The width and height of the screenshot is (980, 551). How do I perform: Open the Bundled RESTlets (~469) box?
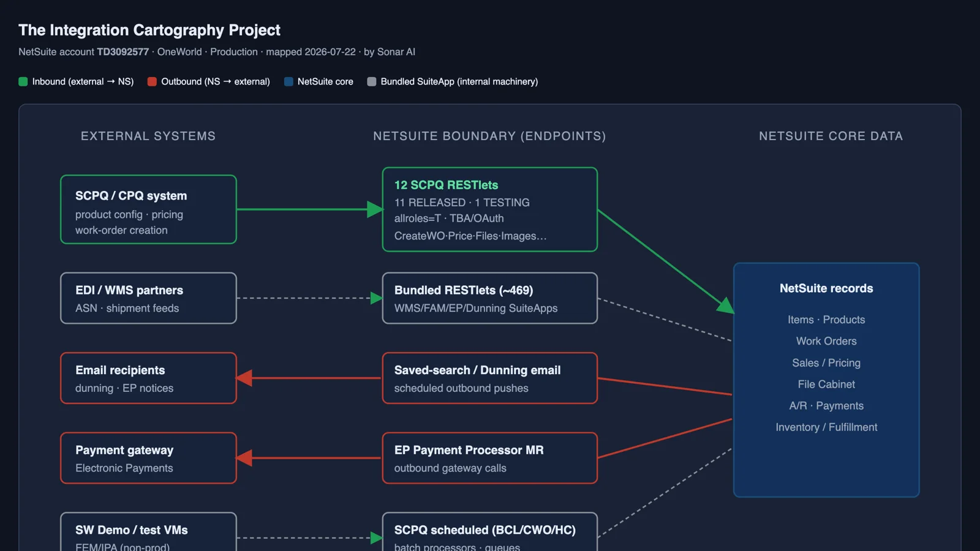click(490, 298)
